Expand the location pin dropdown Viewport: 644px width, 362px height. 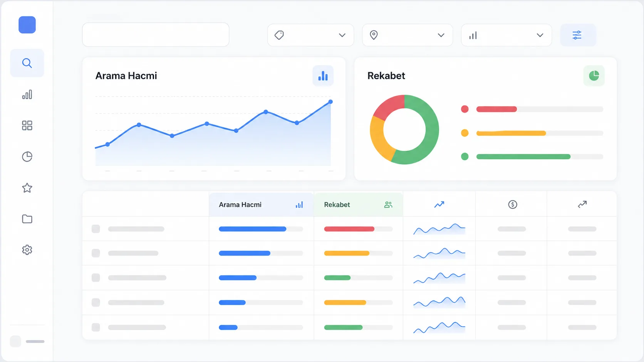408,35
